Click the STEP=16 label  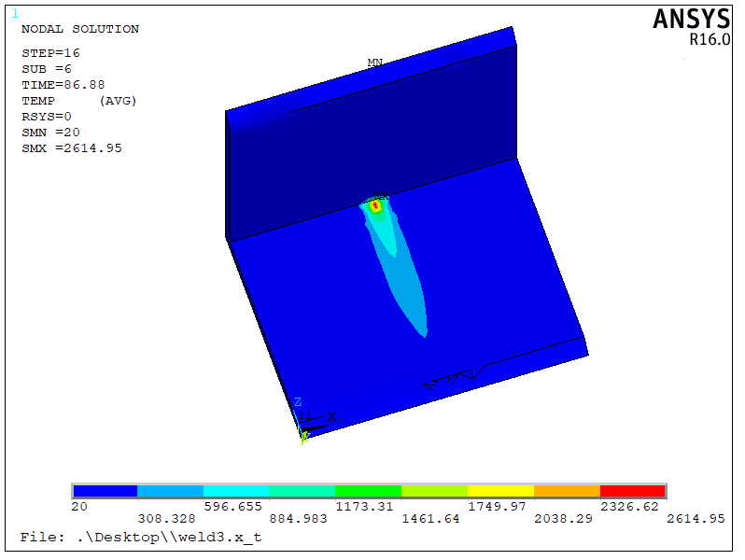click(50, 52)
